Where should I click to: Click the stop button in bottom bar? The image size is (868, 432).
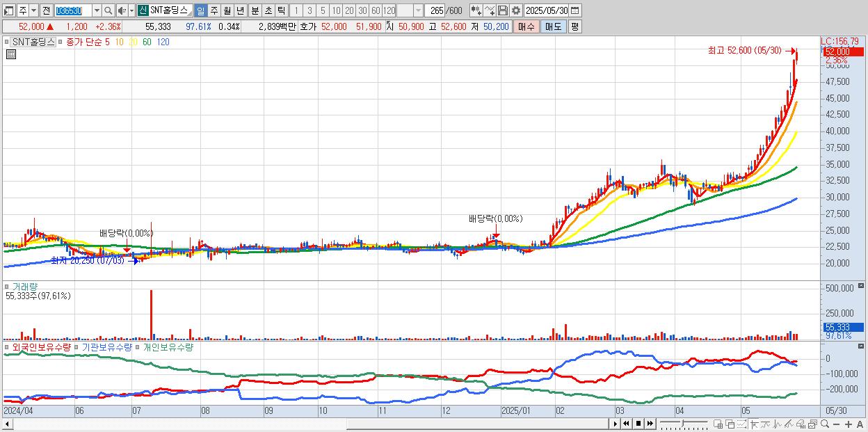click(638, 424)
